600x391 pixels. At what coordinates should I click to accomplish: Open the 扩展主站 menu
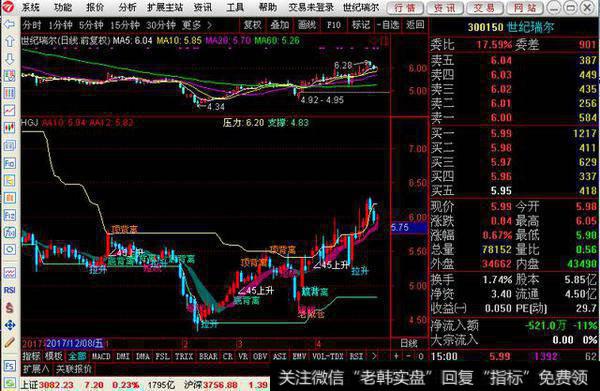pyautogui.click(x=165, y=7)
